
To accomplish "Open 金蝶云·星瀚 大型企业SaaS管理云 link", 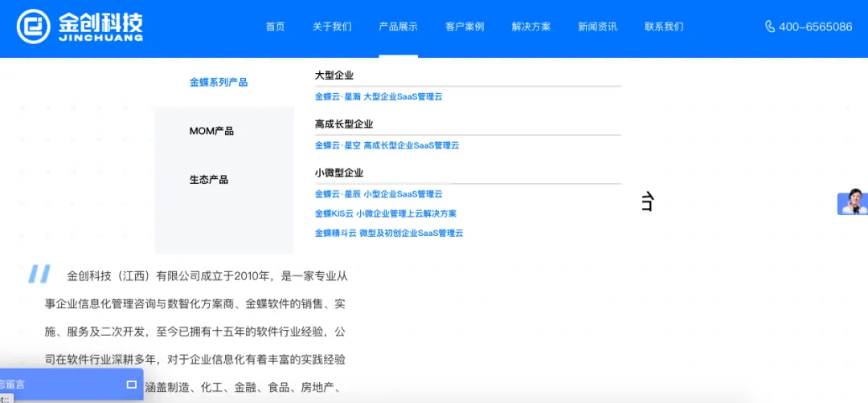I will (379, 97).
